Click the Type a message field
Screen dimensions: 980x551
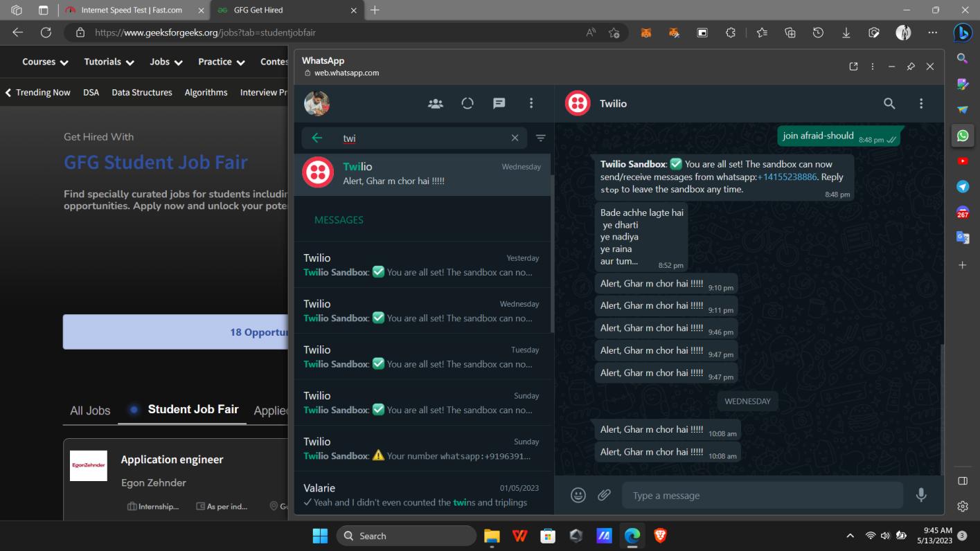click(763, 495)
